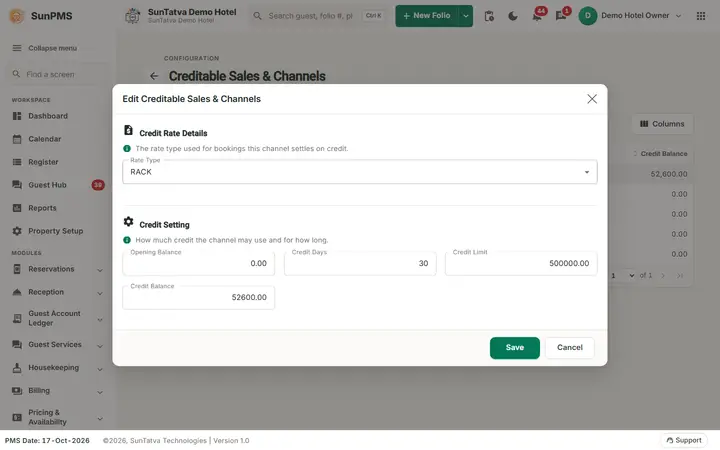Click the New Folio button
The image size is (720, 450).
tap(427, 16)
